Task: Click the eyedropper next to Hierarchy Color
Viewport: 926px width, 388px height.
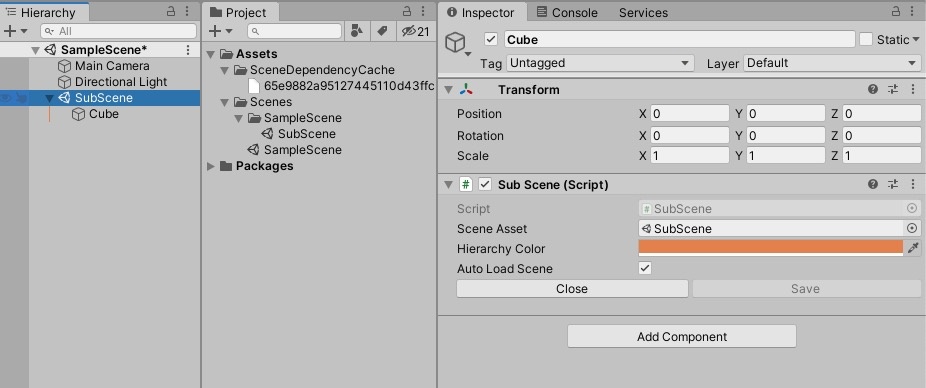Action: pyautogui.click(x=913, y=248)
